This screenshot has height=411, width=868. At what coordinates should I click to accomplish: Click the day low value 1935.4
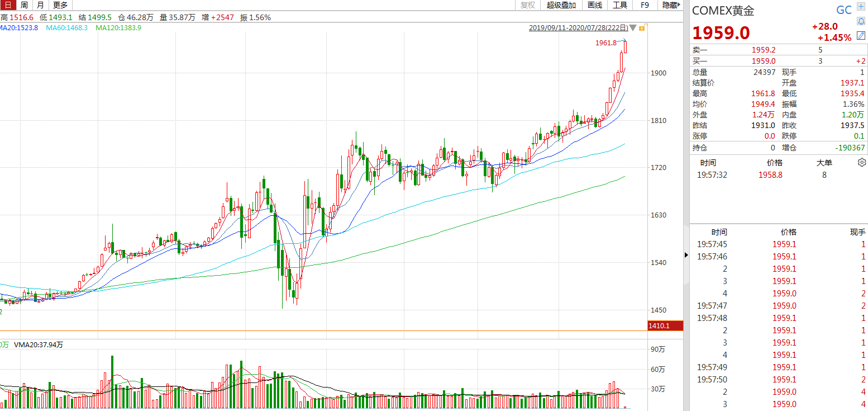point(852,93)
